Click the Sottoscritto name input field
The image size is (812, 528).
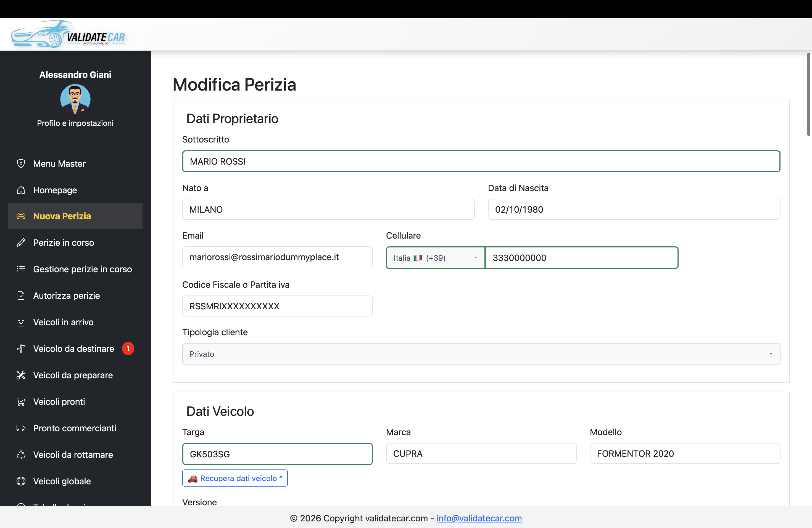pos(481,161)
